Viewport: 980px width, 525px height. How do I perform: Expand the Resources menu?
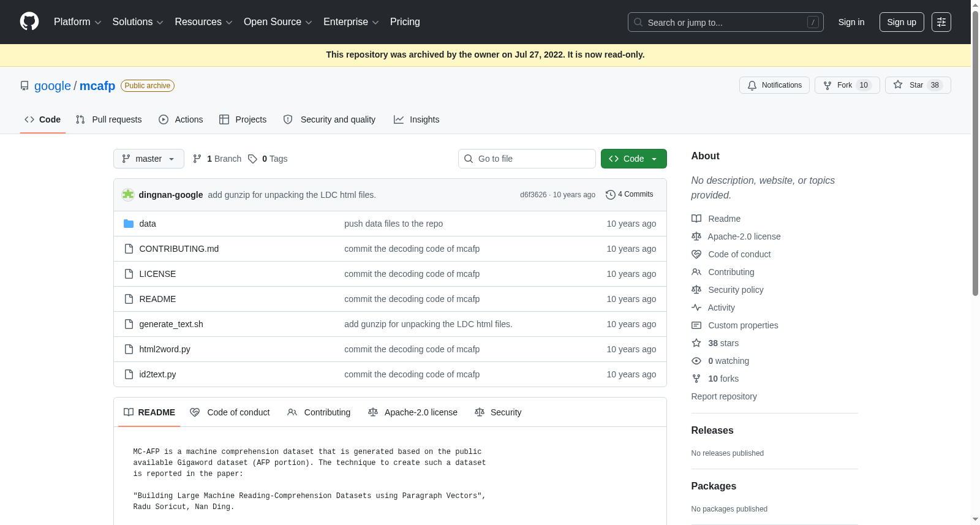tap(203, 22)
